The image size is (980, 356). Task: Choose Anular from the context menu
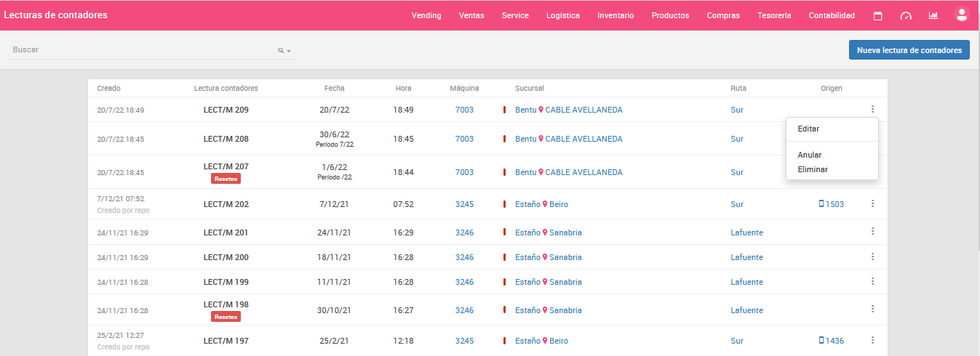(810, 155)
